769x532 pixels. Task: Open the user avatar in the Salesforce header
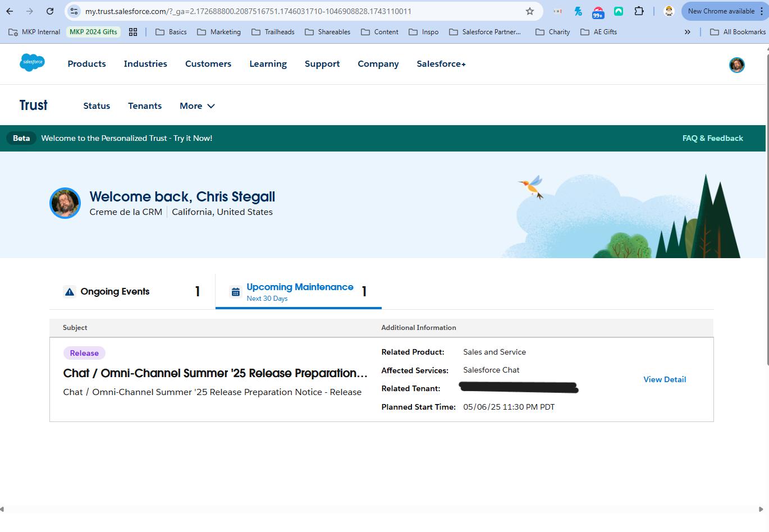[x=736, y=65]
